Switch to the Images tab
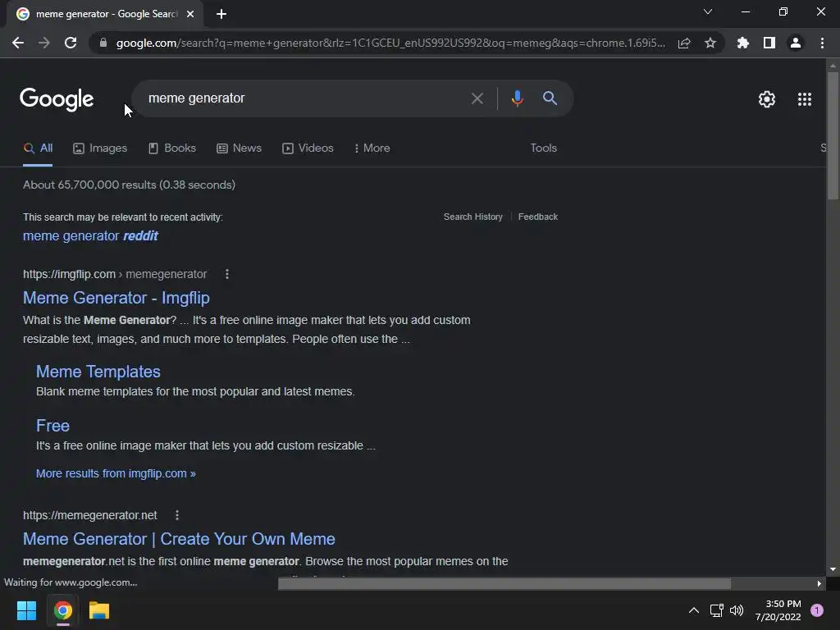This screenshot has width=840, height=630. point(100,148)
